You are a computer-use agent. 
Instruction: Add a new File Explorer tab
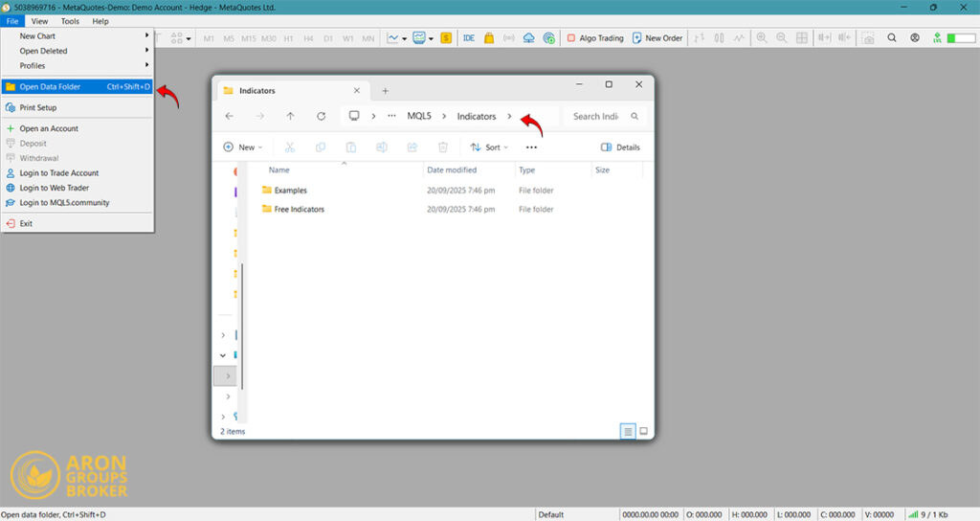386,91
